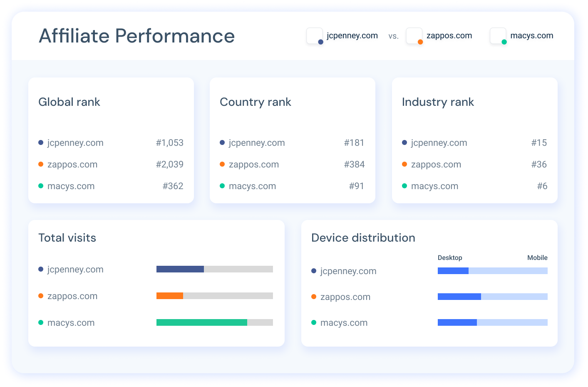Select macys.com label in header

[x=532, y=36]
